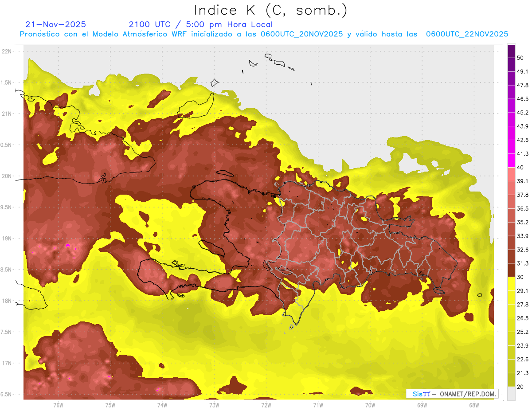Click the '41.3' colorbar value
This screenshot has height=411, width=532.
[x=523, y=154]
